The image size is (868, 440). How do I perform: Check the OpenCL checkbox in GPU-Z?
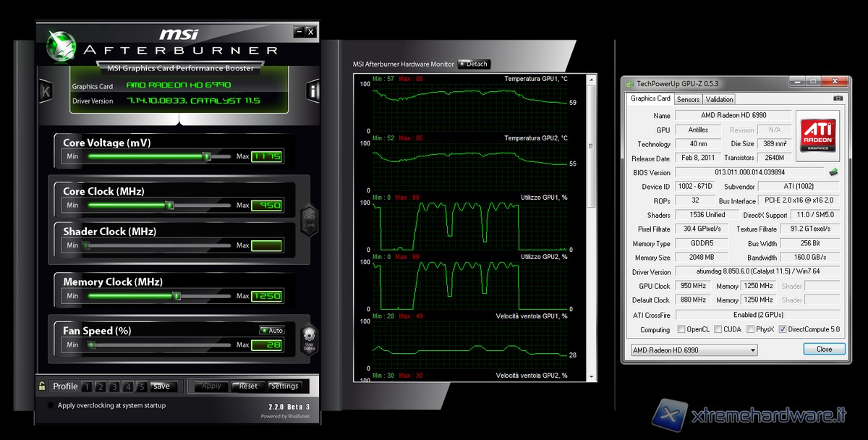(681, 329)
